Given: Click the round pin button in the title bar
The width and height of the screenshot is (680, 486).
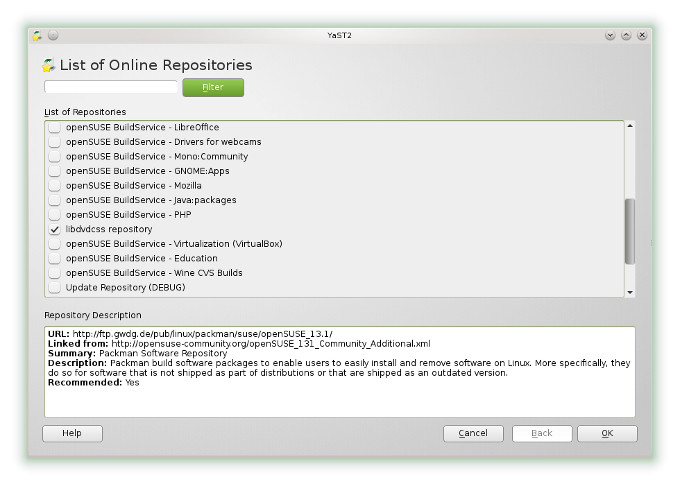Looking at the screenshot, I should [x=53, y=35].
